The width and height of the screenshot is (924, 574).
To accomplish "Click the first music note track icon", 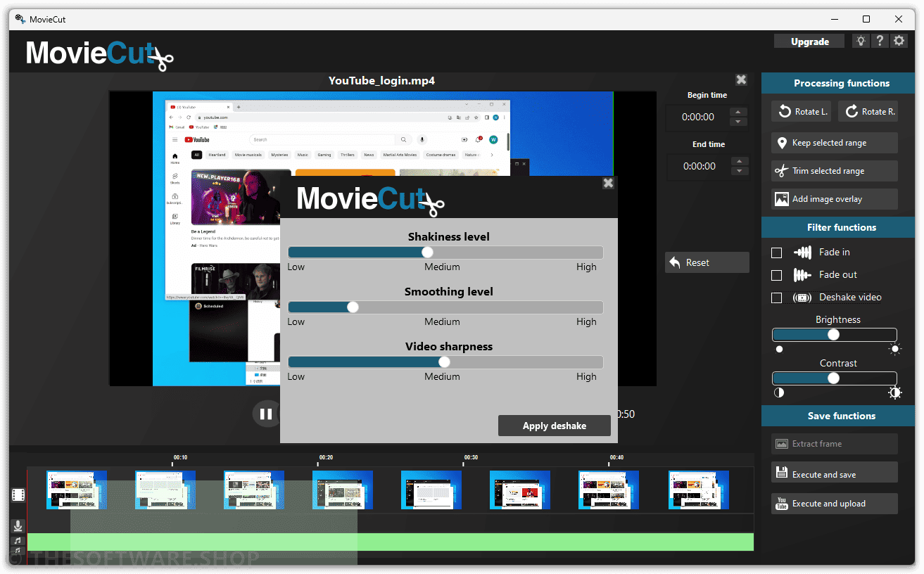I will coord(18,540).
